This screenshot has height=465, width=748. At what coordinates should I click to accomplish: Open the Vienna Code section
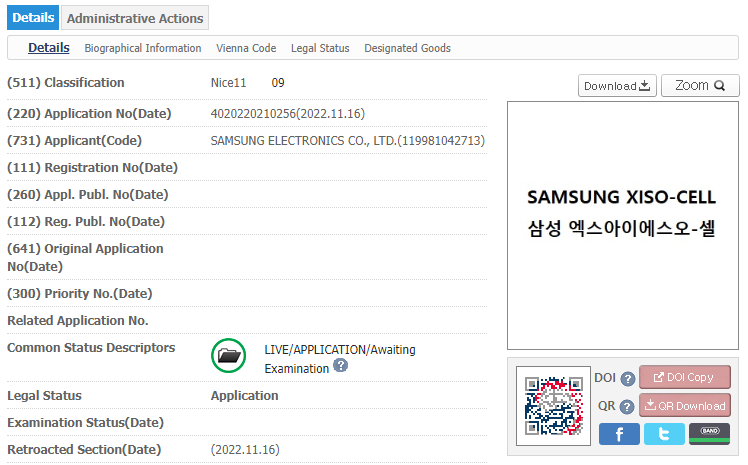pyautogui.click(x=246, y=48)
